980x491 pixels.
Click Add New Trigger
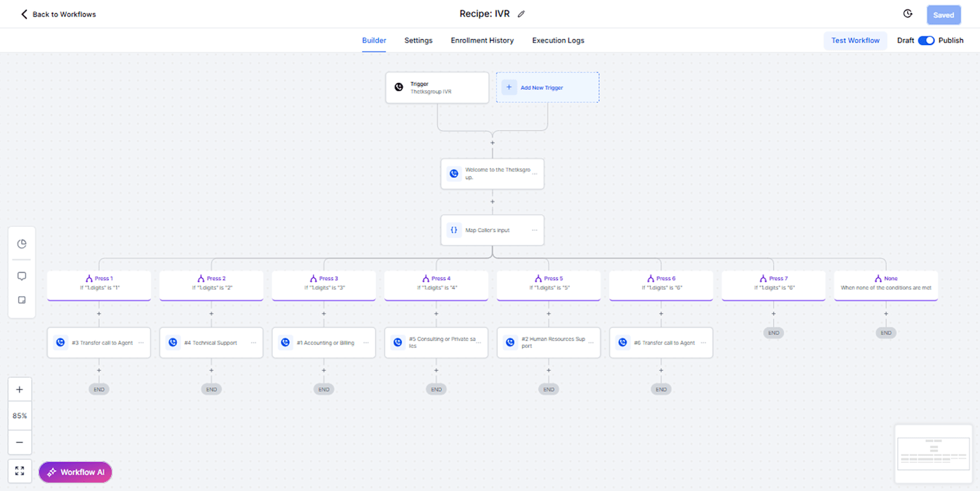[547, 88]
